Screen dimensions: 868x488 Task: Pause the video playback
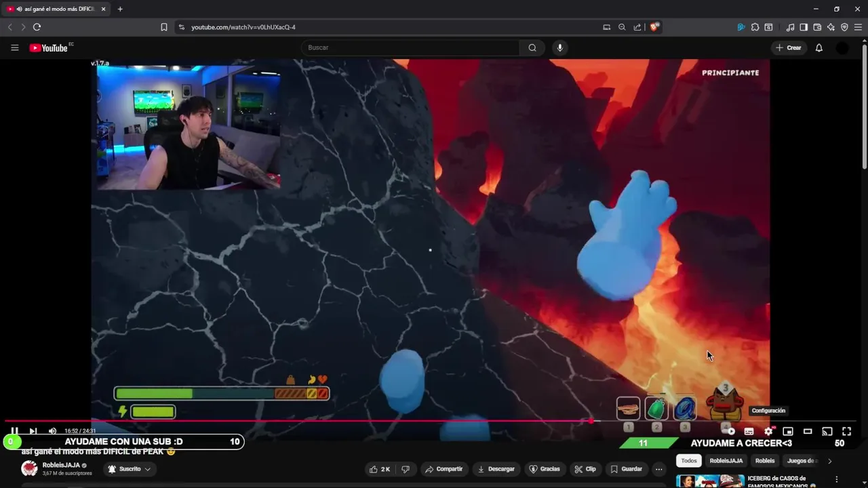[14, 431]
